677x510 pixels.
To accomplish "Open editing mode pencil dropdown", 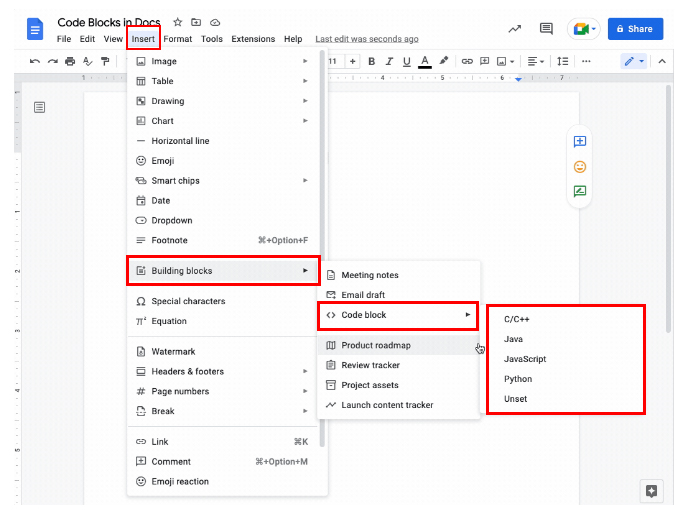I will coord(634,61).
